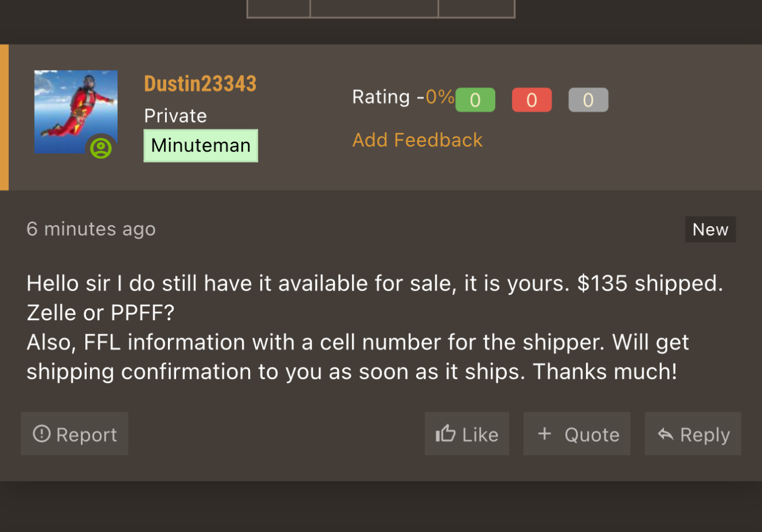Screen dimensions: 762x532
Task: Click the exclamation icon on Report
Action: point(42,433)
